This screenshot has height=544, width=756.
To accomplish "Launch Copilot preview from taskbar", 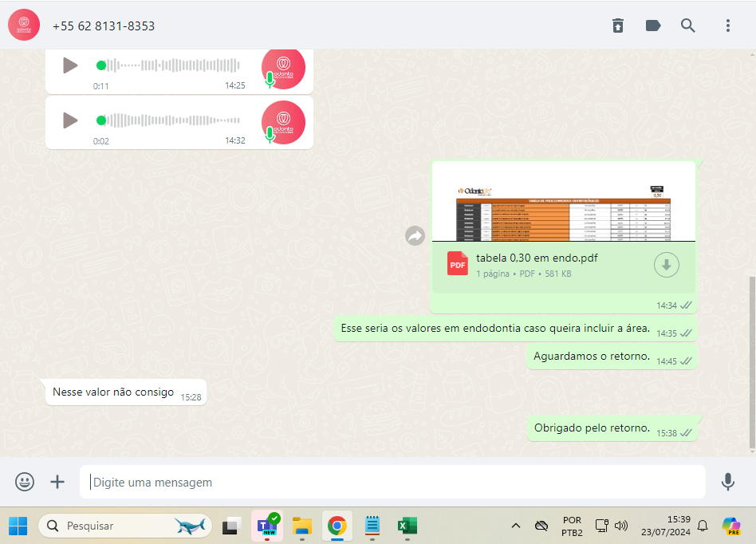I will [x=732, y=526].
